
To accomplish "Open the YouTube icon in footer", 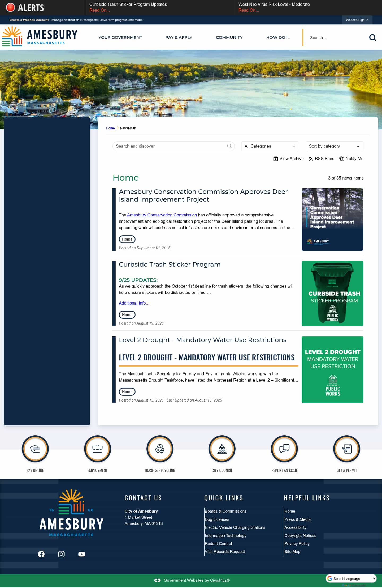I will [81, 554].
